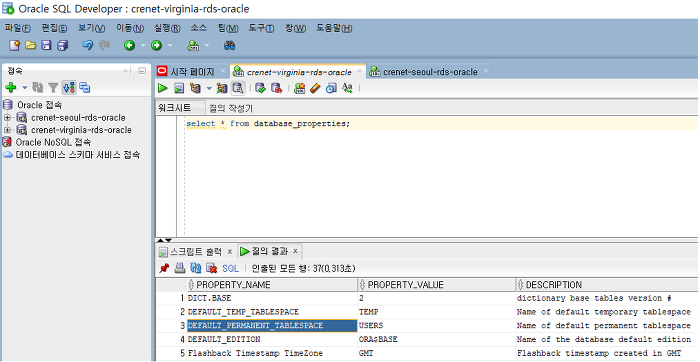
Task: Select the 질의 작성기 tab
Action: click(x=231, y=108)
